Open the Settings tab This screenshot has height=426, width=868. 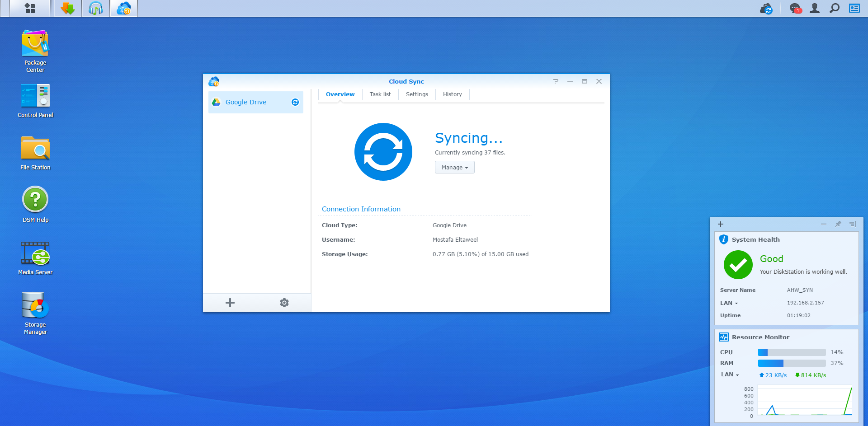coord(417,94)
